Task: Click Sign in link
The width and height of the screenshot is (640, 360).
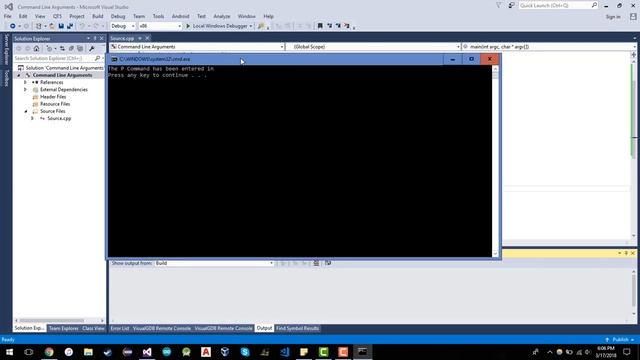Action: pyautogui.click(x=613, y=17)
